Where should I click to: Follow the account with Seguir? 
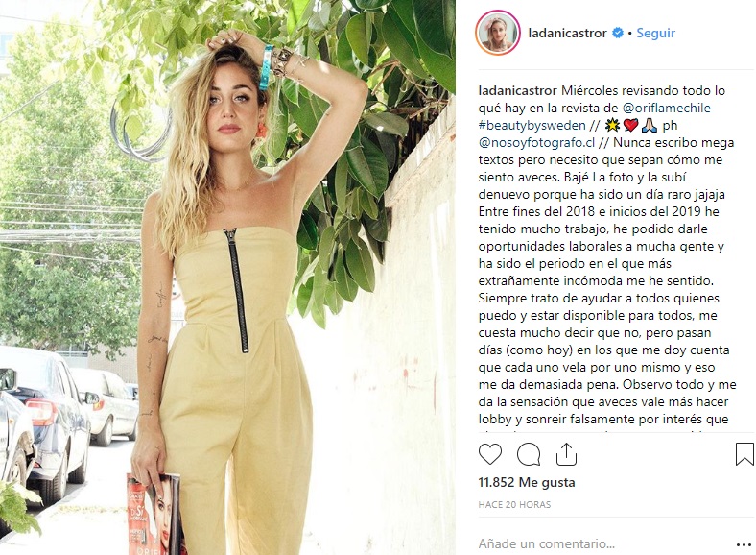pyautogui.click(x=655, y=33)
